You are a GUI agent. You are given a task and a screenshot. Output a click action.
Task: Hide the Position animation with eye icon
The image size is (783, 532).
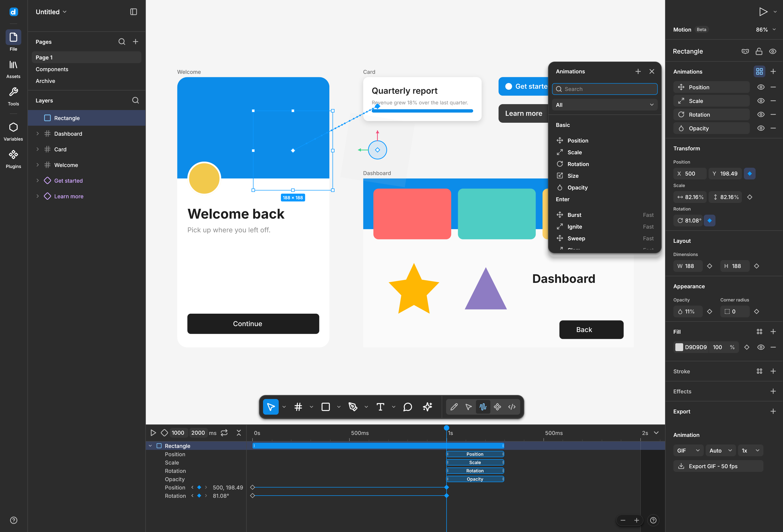click(x=761, y=87)
